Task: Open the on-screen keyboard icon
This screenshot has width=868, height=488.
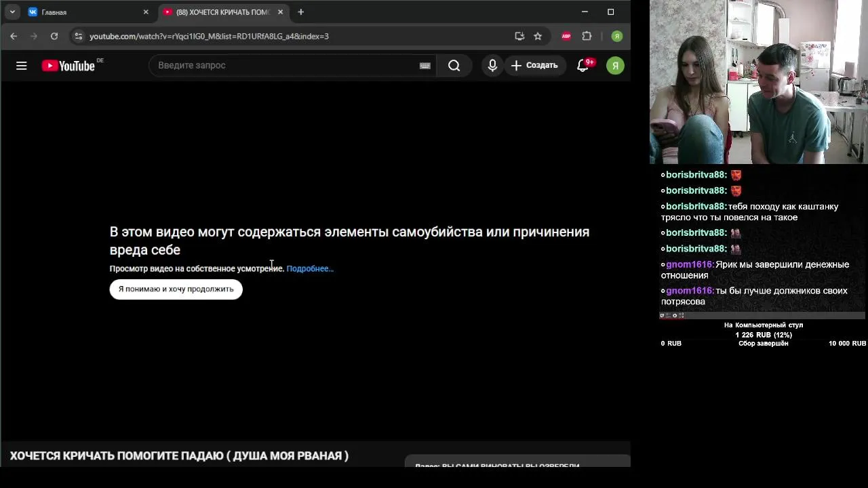Action: pyautogui.click(x=425, y=65)
